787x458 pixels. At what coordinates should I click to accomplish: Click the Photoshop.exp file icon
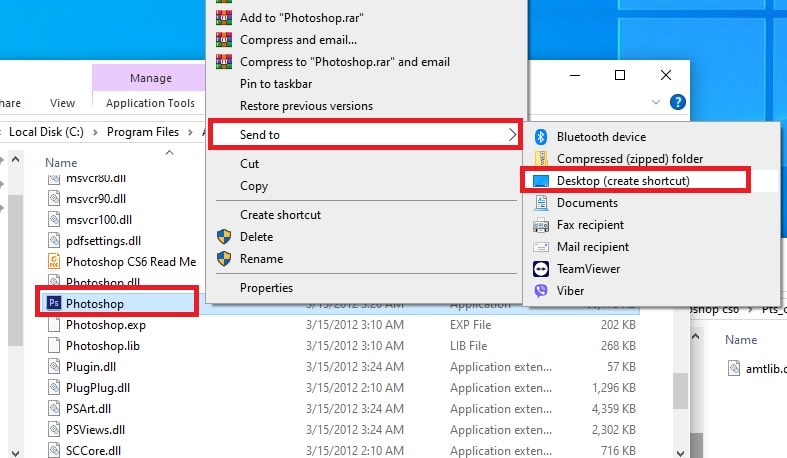(54, 325)
